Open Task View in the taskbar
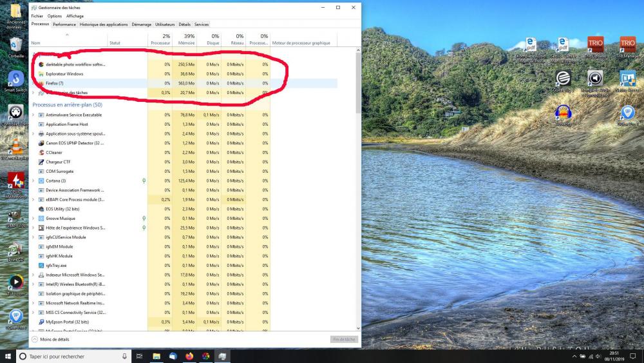Viewport: 644px width, 363px height. tap(139, 356)
